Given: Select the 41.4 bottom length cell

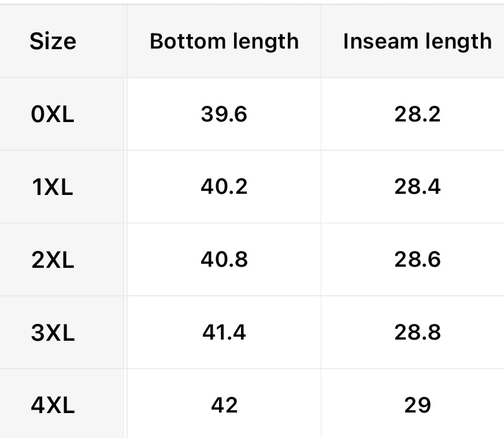Looking at the screenshot, I should [224, 333].
